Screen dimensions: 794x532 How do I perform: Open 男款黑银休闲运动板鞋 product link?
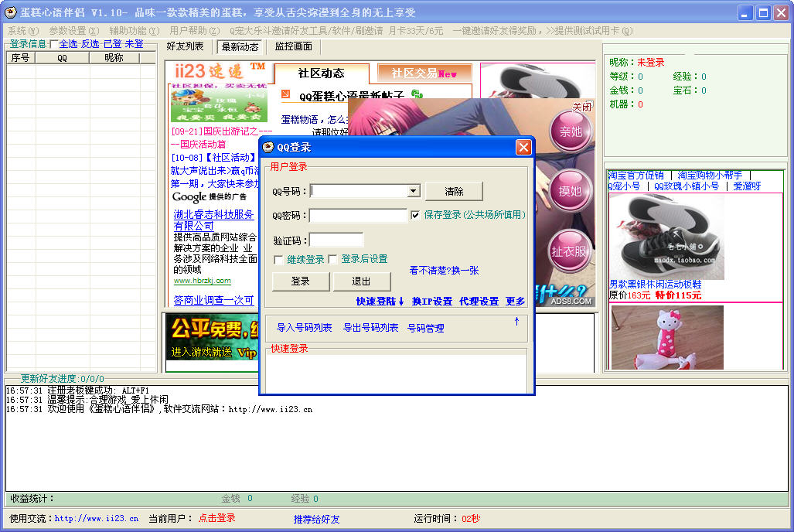[x=655, y=285]
